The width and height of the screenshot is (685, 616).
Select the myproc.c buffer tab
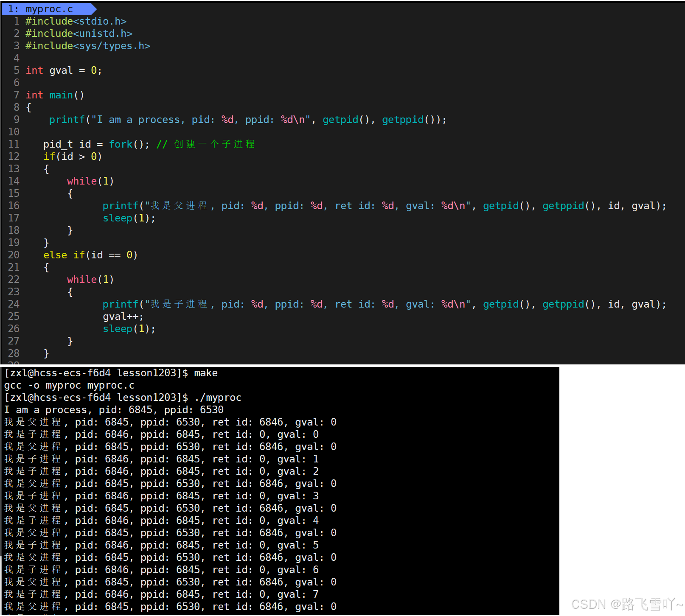(x=48, y=8)
